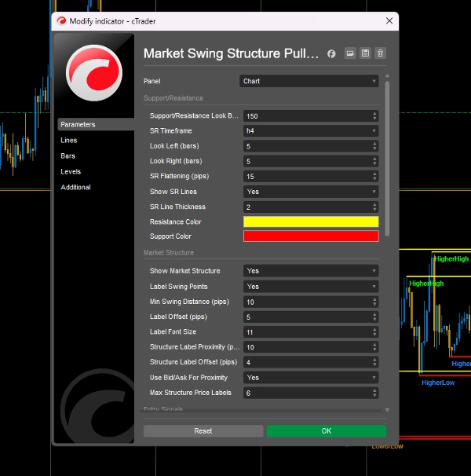Click the Resistance Color label text
This screenshot has width=471, height=476.
(x=175, y=222)
